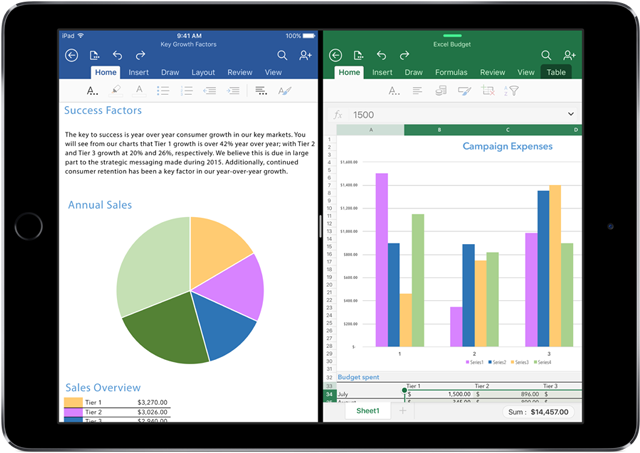This screenshot has height=453, width=640.
Task: Switch to the Insert tab in Word
Action: (138, 72)
